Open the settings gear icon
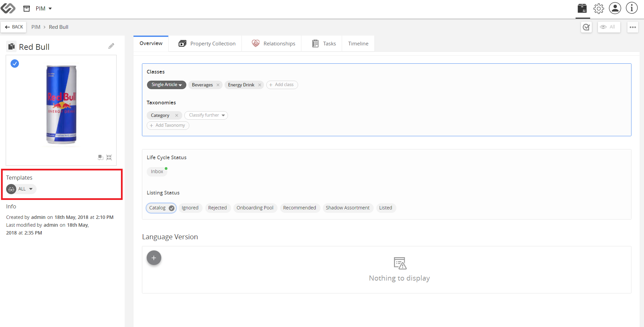Image resolution: width=644 pixels, height=327 pixels. click(x=599, y=8)
